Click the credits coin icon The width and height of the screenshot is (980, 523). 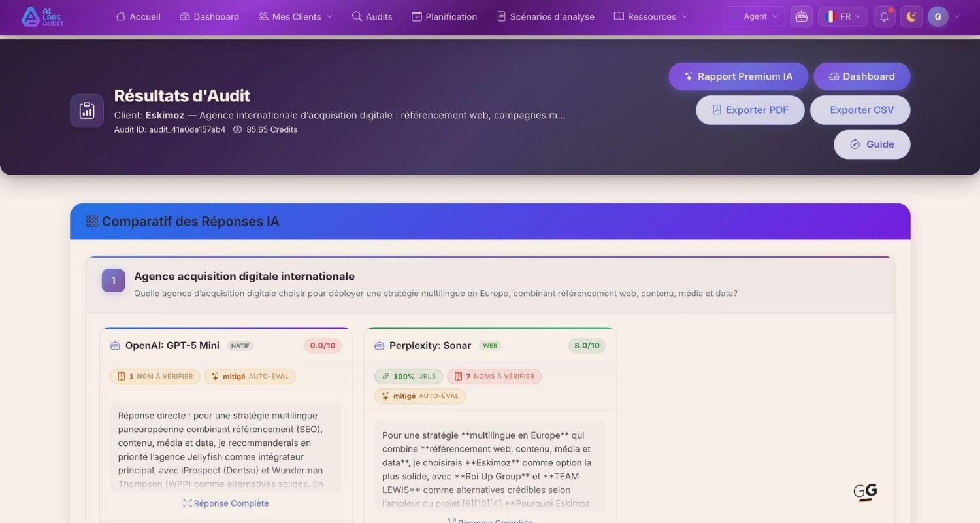[x=237, y=129]
